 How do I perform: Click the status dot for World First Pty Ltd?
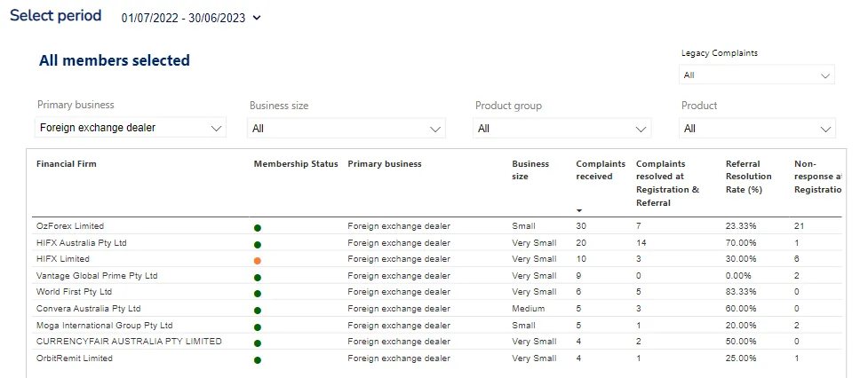click(x=258, y=294)
